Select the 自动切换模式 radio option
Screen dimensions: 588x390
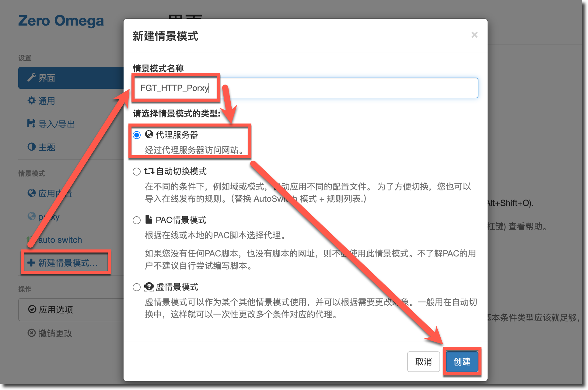click(137, 172)
